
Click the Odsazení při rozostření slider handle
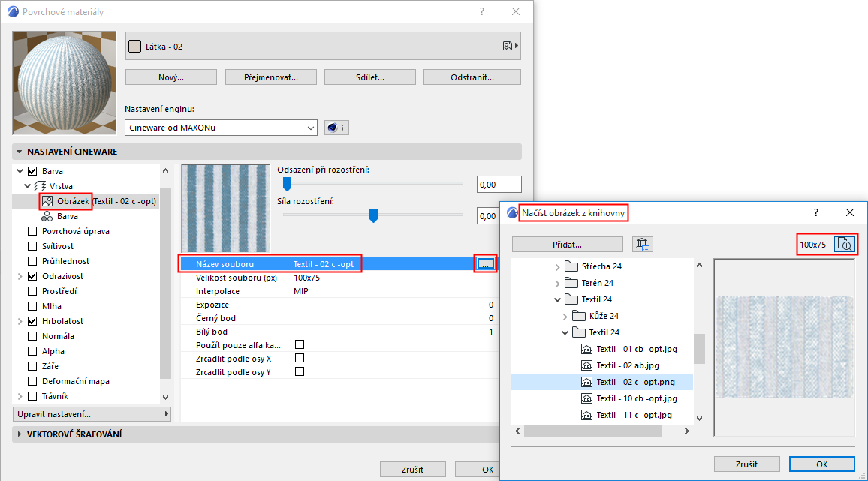pyautogui.click(x=287, y=184)
